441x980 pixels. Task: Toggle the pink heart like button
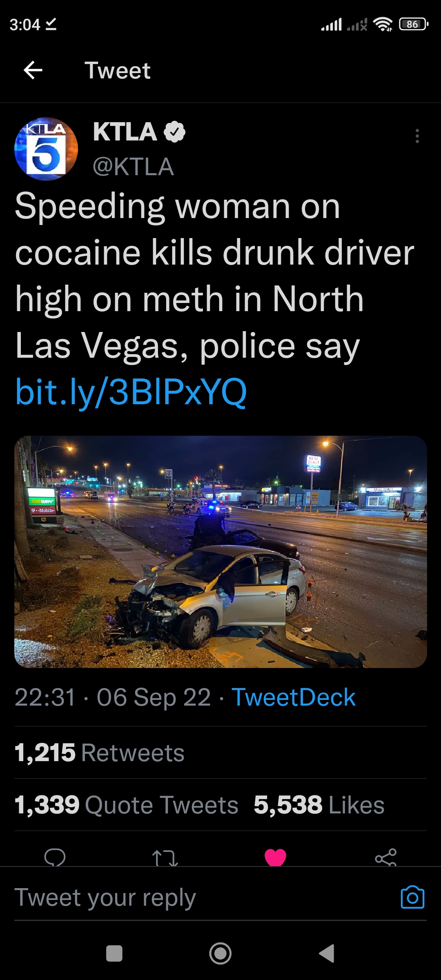coord(275,857)
